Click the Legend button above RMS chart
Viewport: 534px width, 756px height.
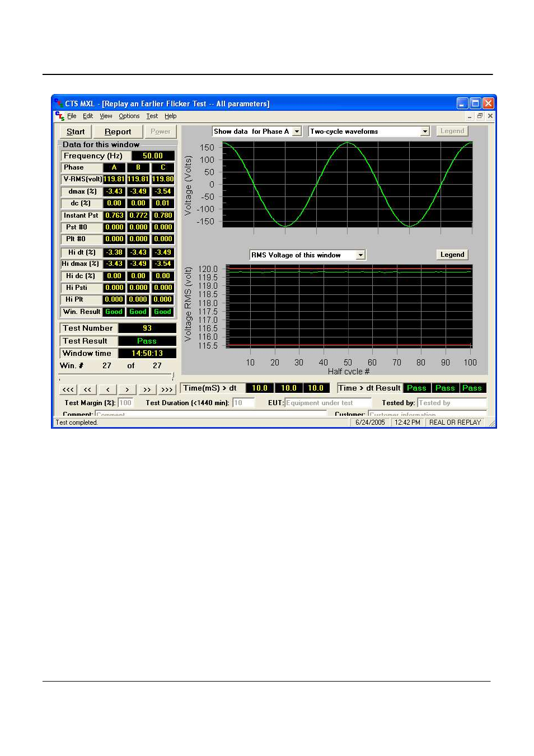coord(452,255)
